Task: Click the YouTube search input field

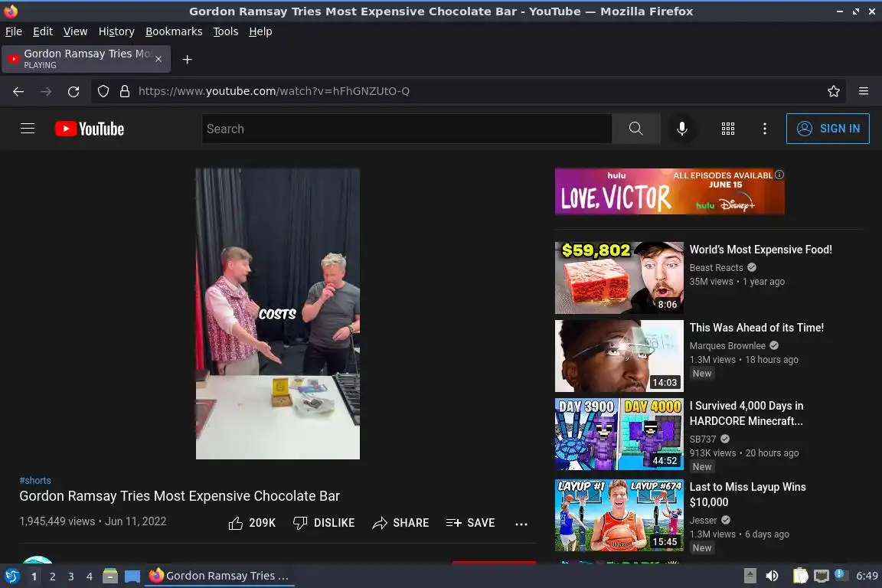Action: (x=407, y=129)
